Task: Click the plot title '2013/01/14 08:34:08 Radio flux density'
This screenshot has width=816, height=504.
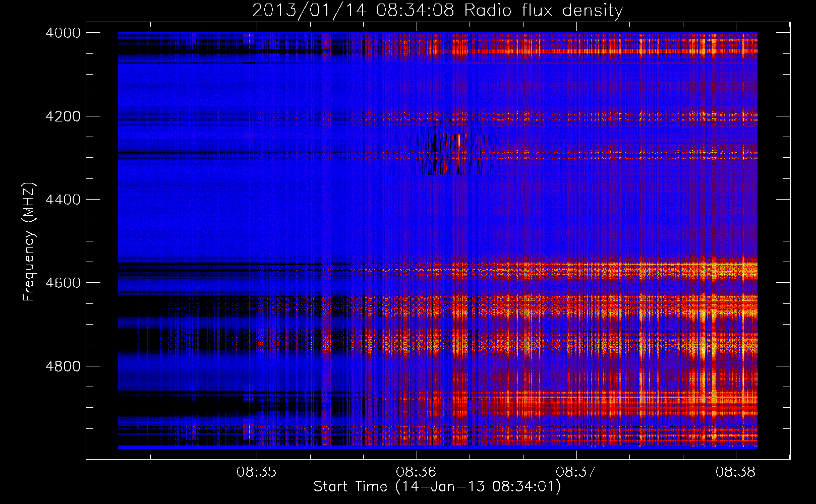Action: [x=438, y=10]
